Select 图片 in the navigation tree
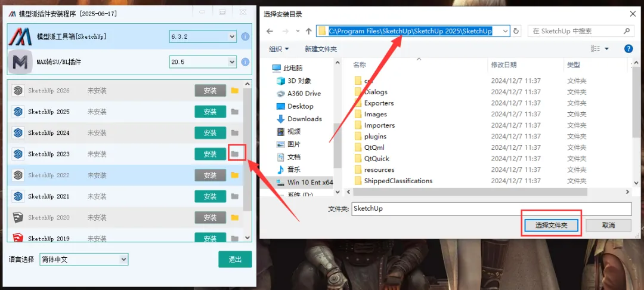The width and height of the screenshot is (644, 290). pyautogui.click(x=289, y=144)
